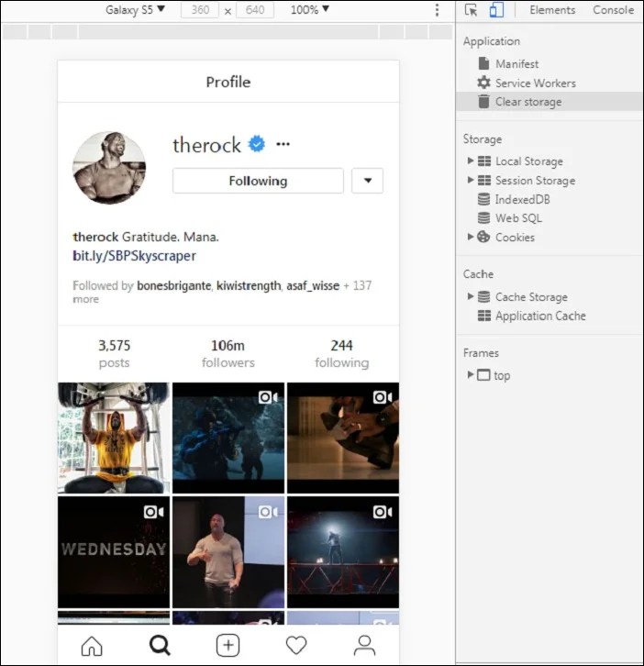Click the Application Cache grid icon
Image resolution: width=644 pixels, height=666 pixels.
[x=483, y=316]
